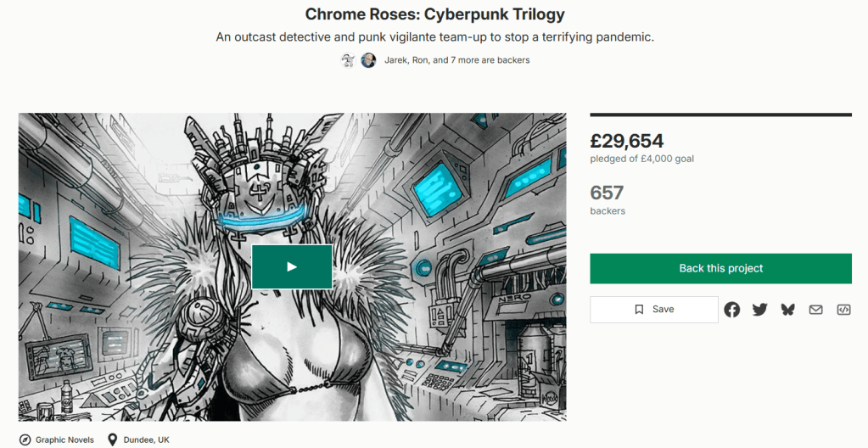Open the Graphic Novels category link
This screenshot has height=448, width=868.
64,440
